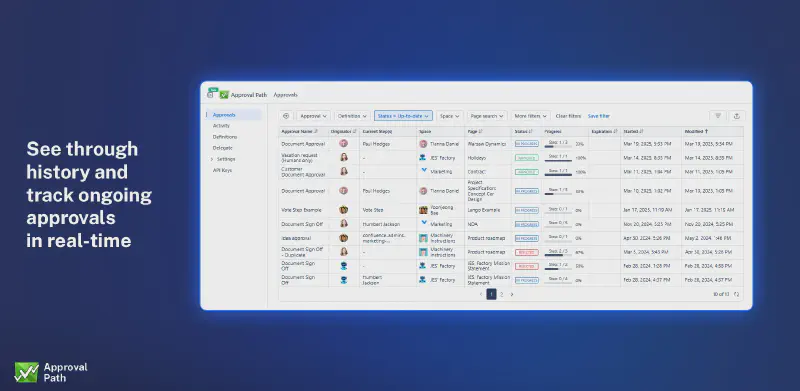Open Activity in the sidebar
Viewport: 800px width, 391px height.
coord(221,126)
